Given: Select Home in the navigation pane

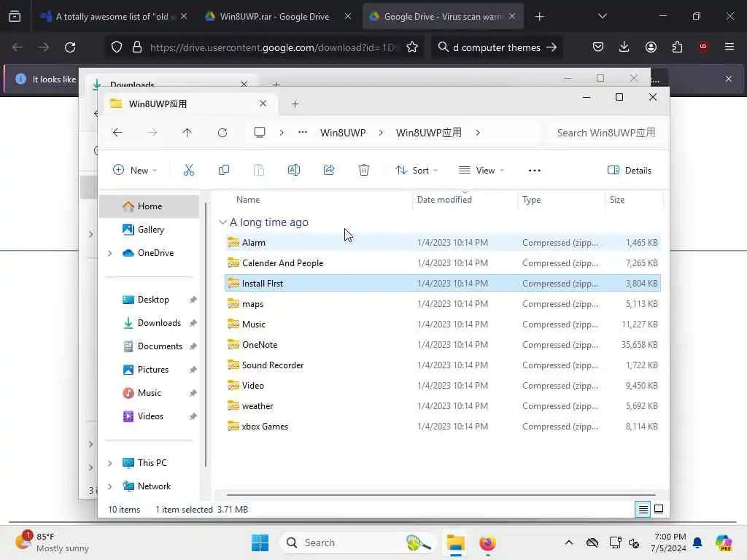Looking at the screenshot, I should point(149,206).
